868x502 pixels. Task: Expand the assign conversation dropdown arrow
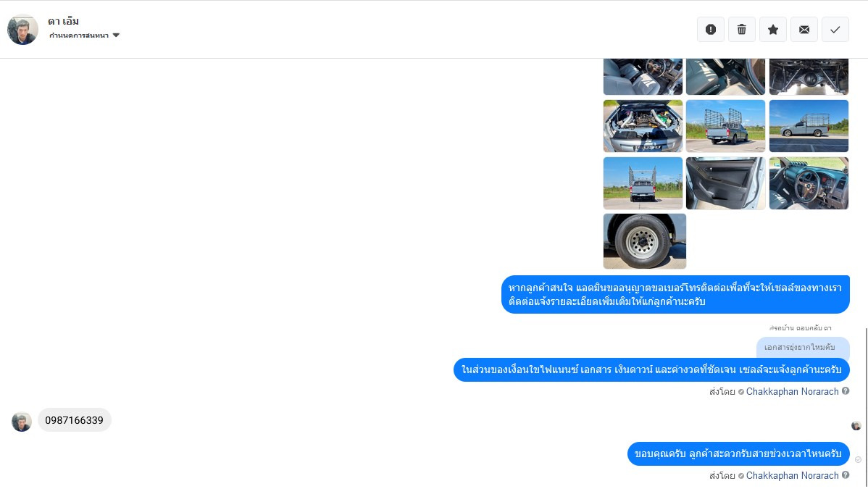coord(116,35)
